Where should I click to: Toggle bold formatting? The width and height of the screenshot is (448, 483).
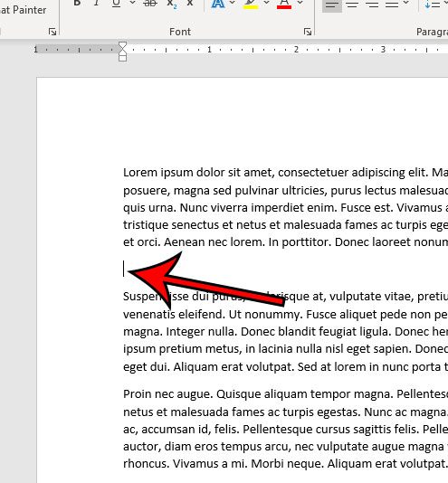[77, 3]
